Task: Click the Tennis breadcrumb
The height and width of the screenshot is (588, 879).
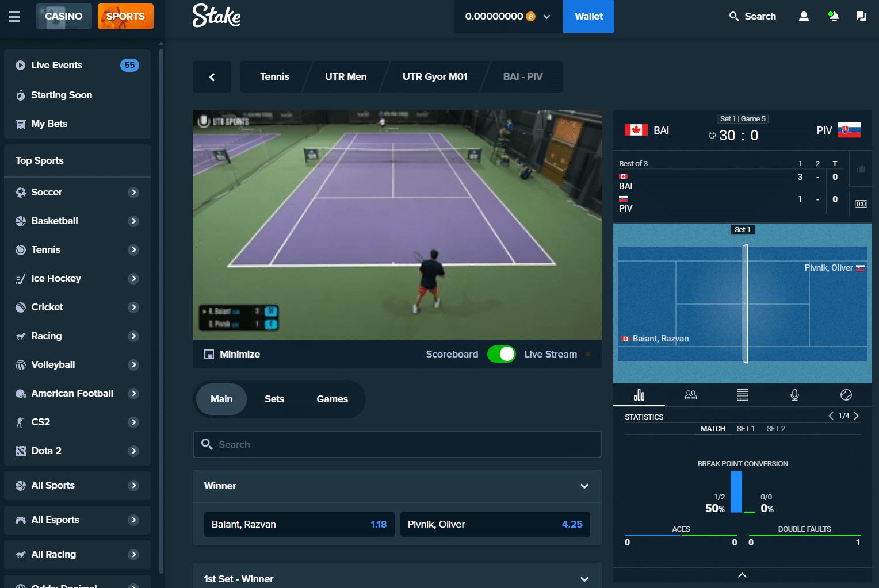Action: pyautogui.click(x=274, y=77)
